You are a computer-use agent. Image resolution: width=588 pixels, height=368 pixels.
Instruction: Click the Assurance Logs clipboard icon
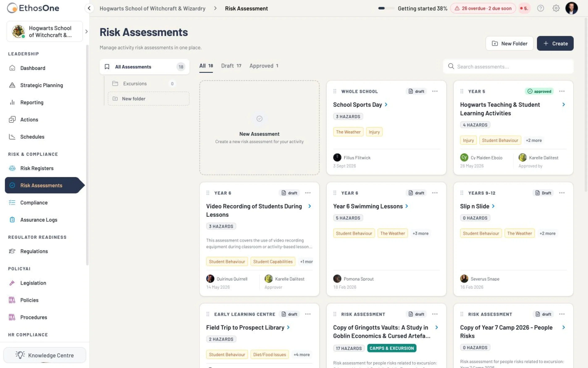click(12, 220)
